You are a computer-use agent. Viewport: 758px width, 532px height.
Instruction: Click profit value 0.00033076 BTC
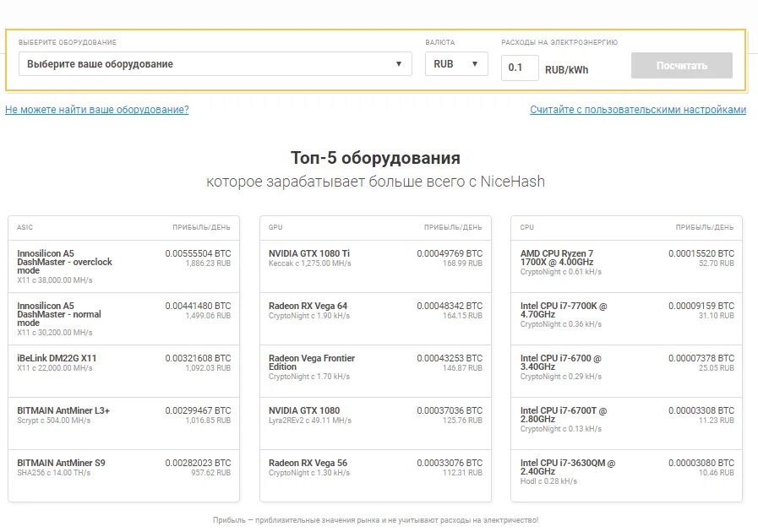coord(450,463)
